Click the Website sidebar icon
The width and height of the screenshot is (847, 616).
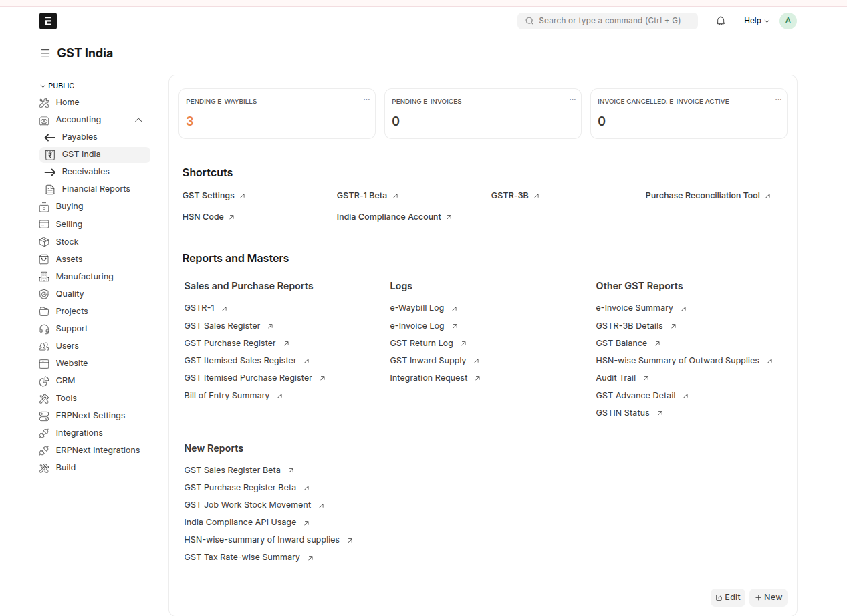point(44,363)
